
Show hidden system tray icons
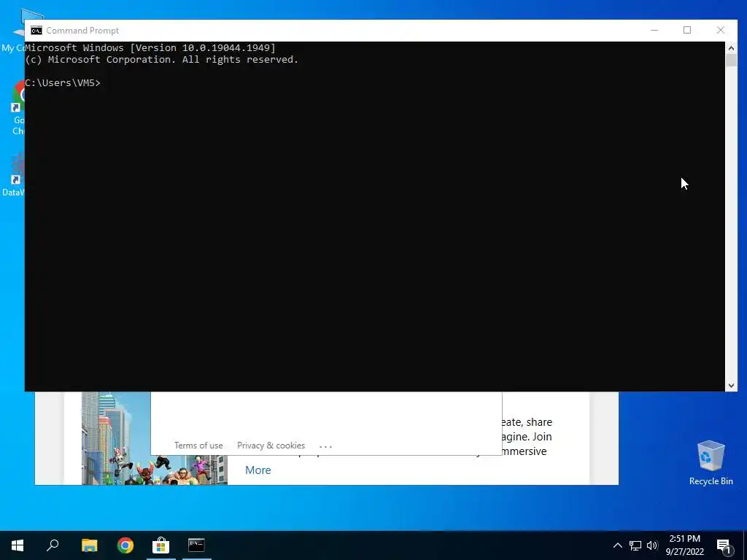617,545
